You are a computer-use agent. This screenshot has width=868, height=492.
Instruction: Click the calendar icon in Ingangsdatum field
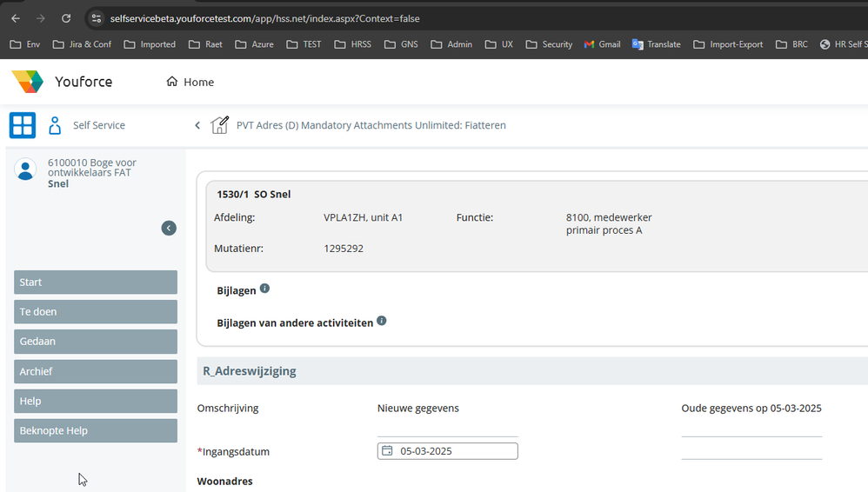coord(387,451)
